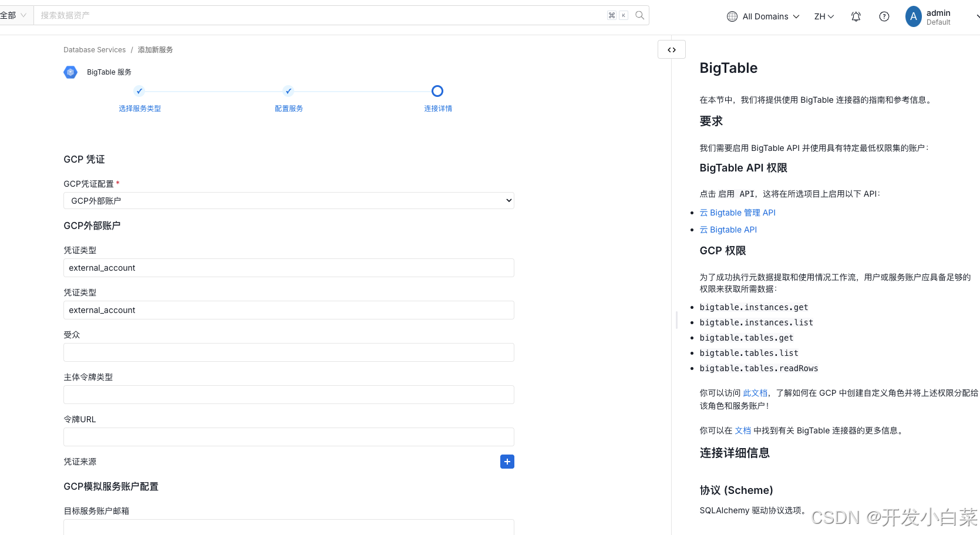The height and width of the screenshot is (535, 980).
Task: Click the bigtable.tables.get permission text
Action: pyautogui.click(x=746, y=338)
